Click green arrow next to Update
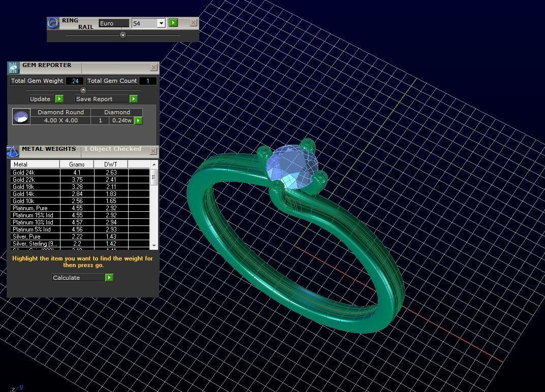 pyautogui.click(x=59, y=99)
